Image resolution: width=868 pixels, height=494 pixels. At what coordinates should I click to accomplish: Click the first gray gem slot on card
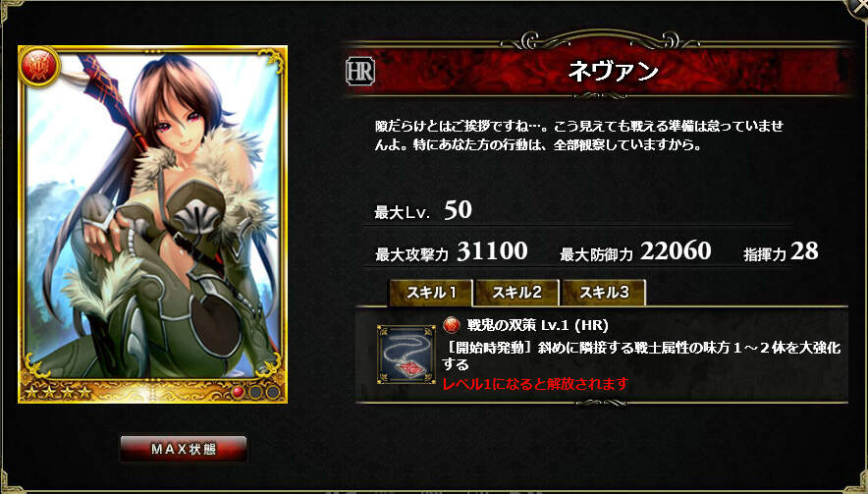(x=255, y=392)
